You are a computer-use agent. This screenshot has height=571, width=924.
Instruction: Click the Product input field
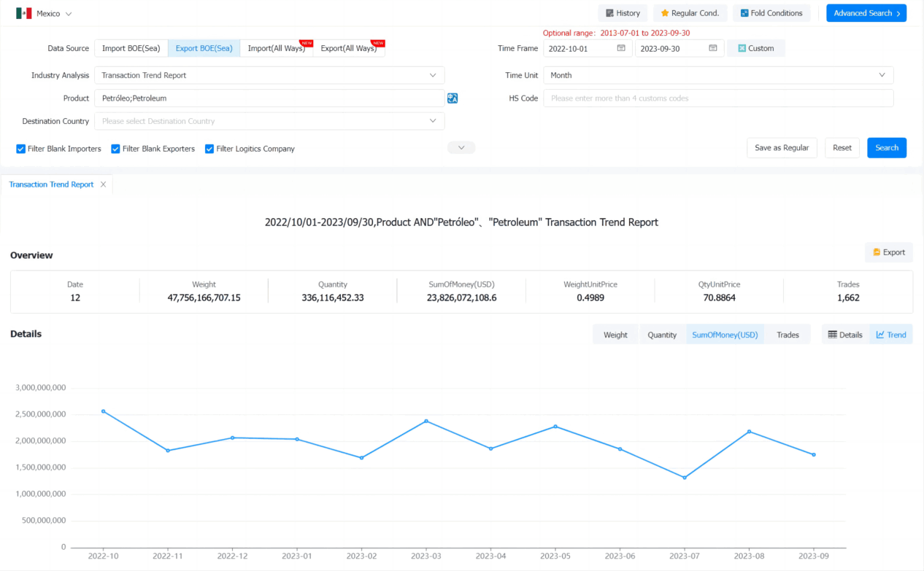click(x=269, y=98)
